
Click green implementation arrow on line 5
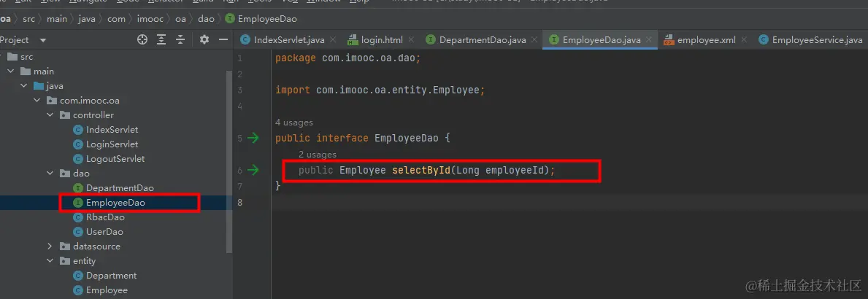point(253,138)
